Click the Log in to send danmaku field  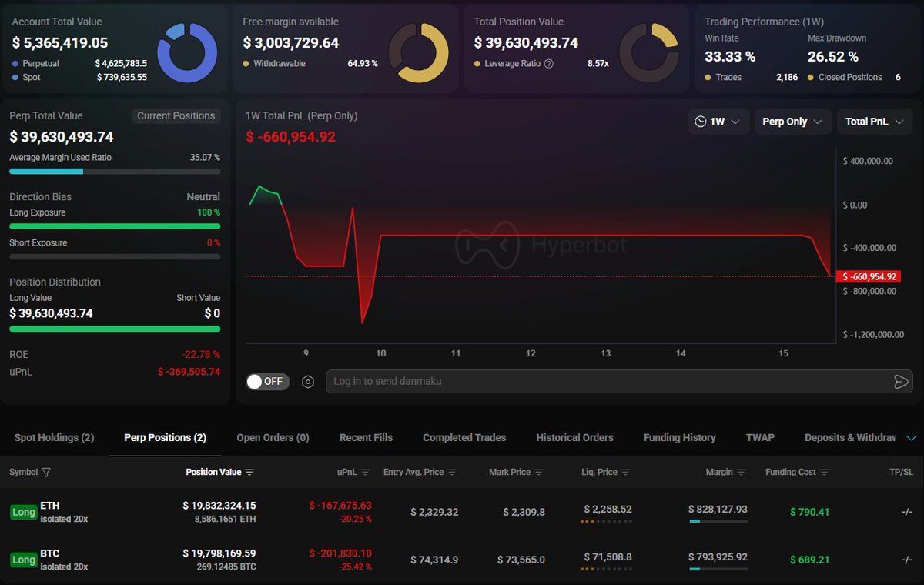[601, 382]
